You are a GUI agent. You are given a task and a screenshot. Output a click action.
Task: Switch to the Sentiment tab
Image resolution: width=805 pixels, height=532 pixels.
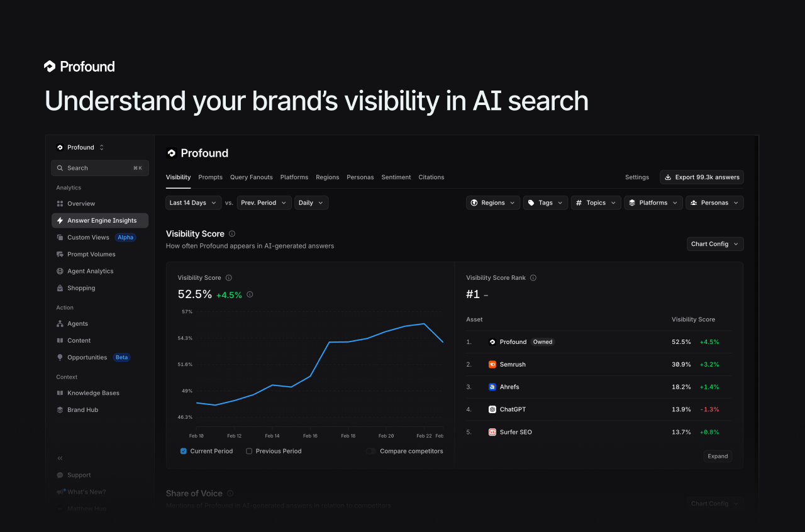click(396, 177)
